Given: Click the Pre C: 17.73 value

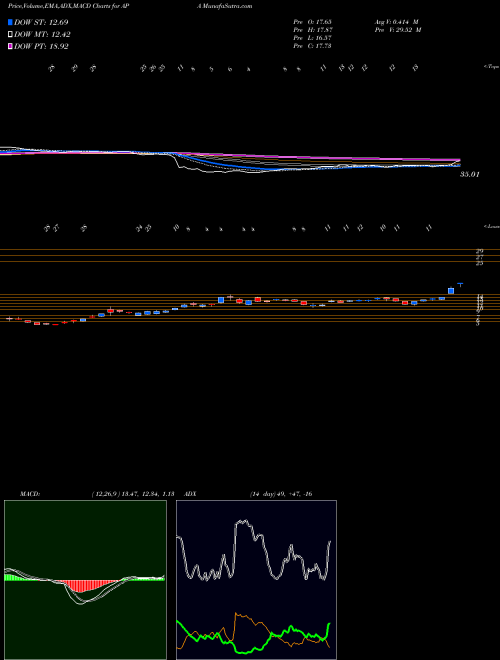Looking at the screenshot, I should pyautogui.click(x=312, y=46).
